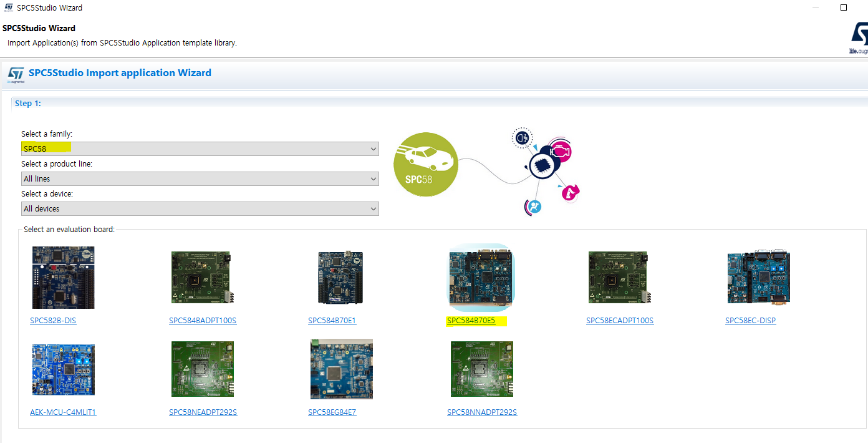Click the ST life.augmented logo in header
The height and width of the screenshot is (443, 868).
859,39
